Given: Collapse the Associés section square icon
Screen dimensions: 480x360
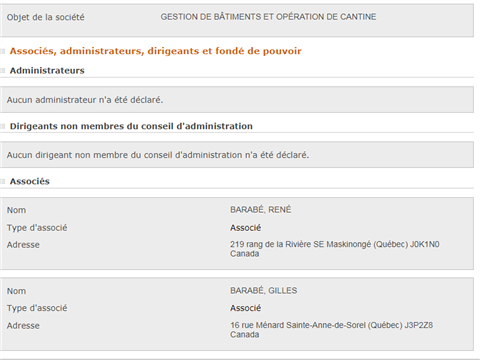Looking at the screenshot, I should (3, 181).
